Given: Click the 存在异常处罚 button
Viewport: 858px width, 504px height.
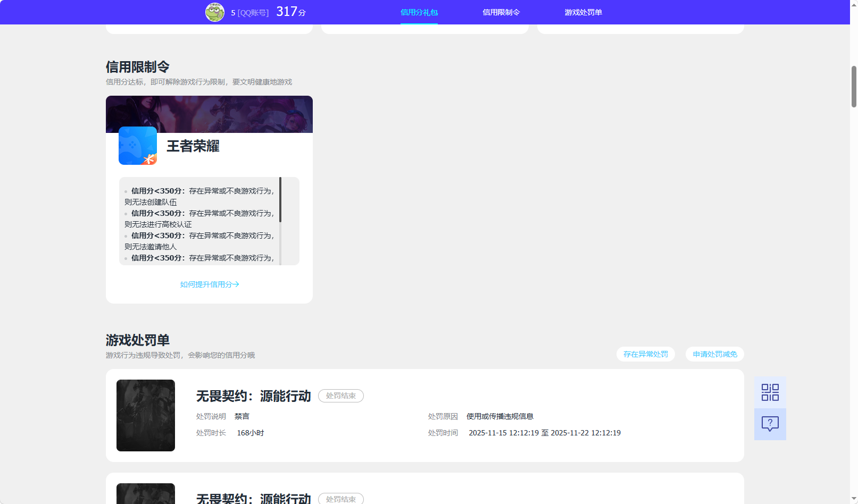Looking at the screenshot, I should [645, 354].
